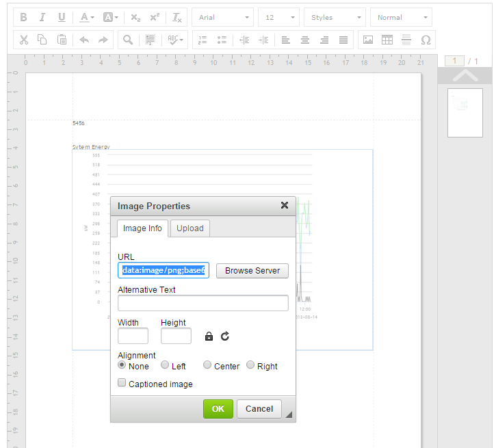
Task: Click the undo arrow icon
Action: pos(84,40)
